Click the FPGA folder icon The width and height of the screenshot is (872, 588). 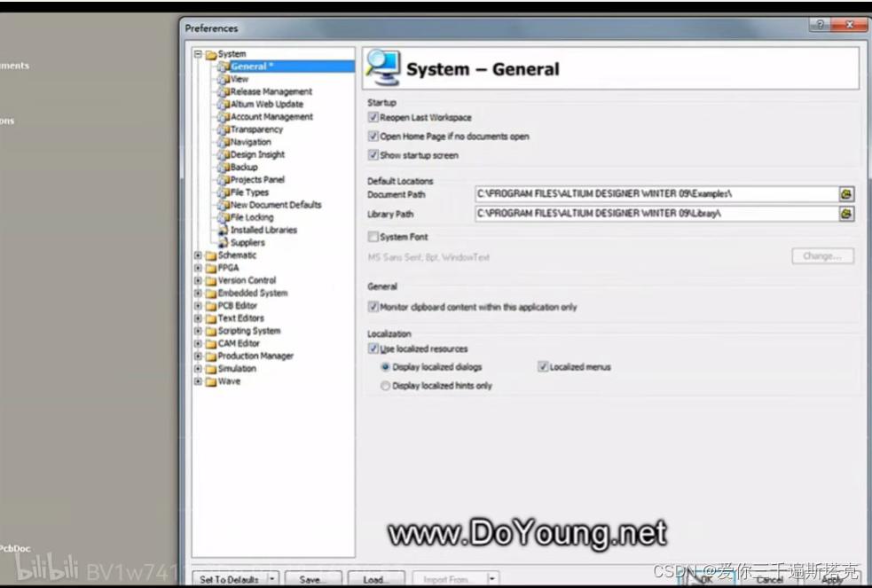[x=211, y=269]
